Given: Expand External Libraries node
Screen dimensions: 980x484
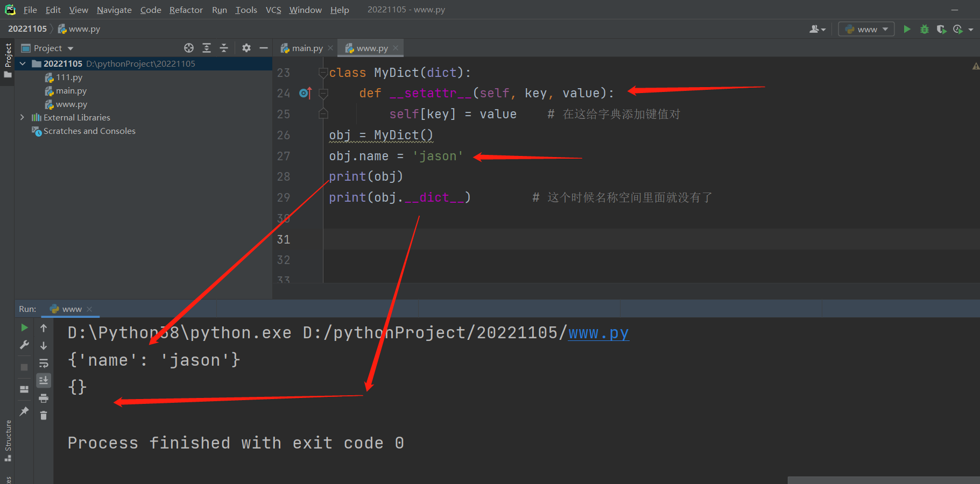Looking at the screenshot, I should (x=22, y=117).
